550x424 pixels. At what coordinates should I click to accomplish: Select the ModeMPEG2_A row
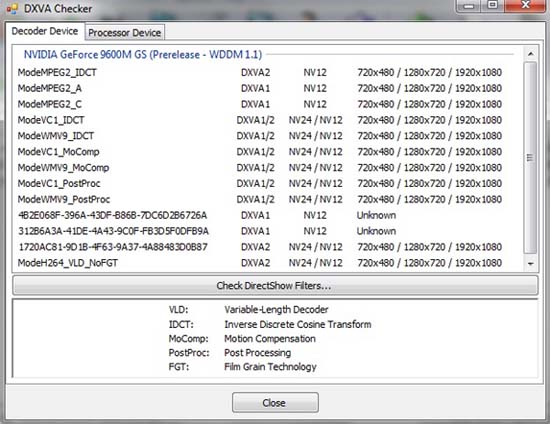pos(260,88)
